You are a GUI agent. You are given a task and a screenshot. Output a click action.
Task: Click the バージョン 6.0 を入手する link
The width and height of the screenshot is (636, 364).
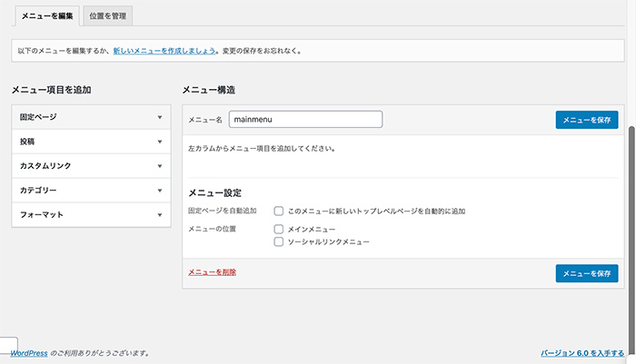[582, 353]
